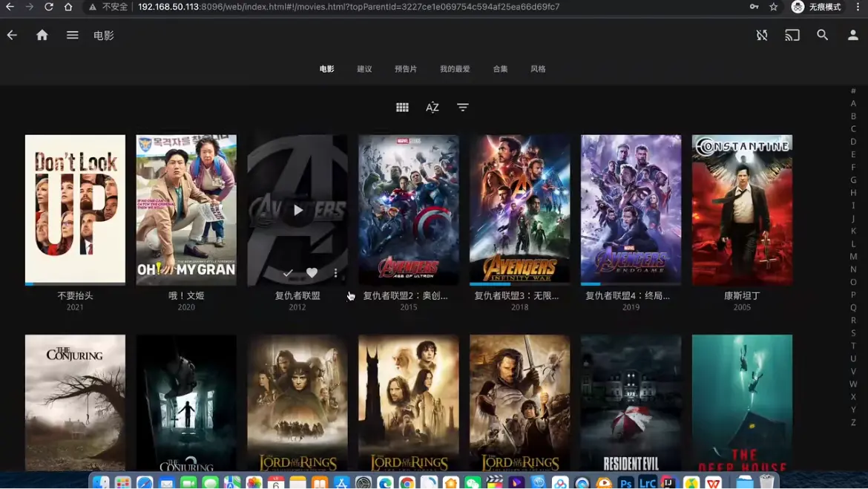Jump to letter M in the alphabet index
Viewport: 868px width, 489px height.
[853, 256]
